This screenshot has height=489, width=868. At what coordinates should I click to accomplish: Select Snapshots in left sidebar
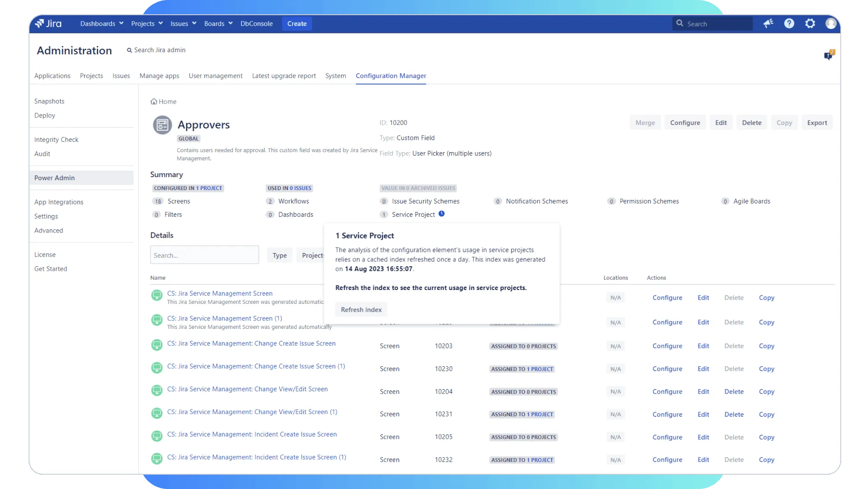(x=49, y=101)
